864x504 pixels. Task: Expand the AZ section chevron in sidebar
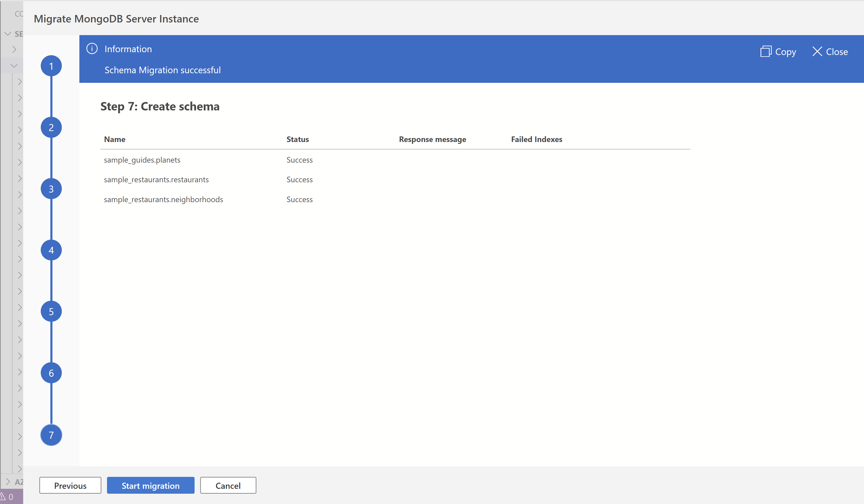pos(7,481)
